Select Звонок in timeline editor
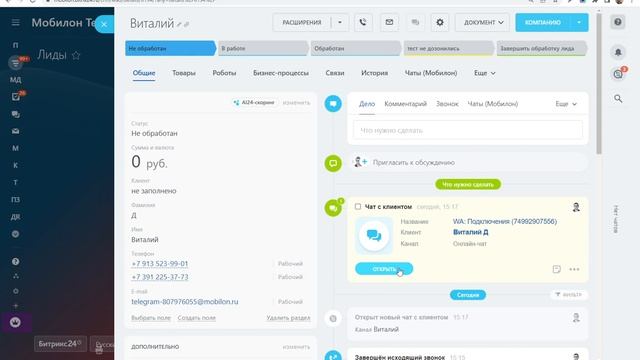 (447, 104)
